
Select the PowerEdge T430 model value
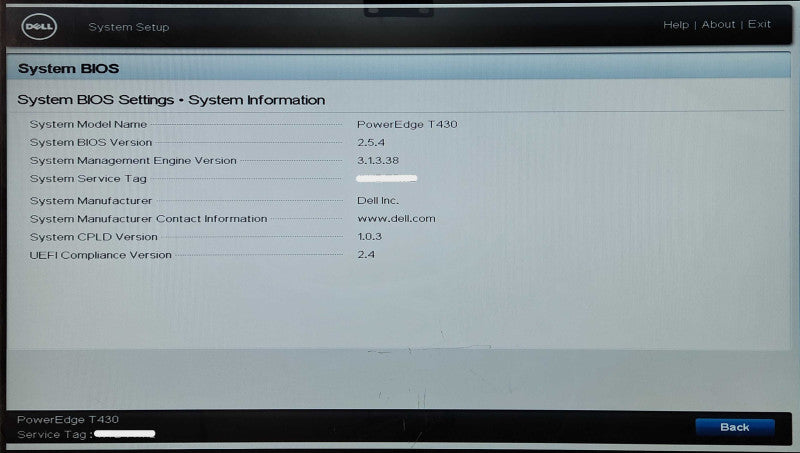point(407,124)
